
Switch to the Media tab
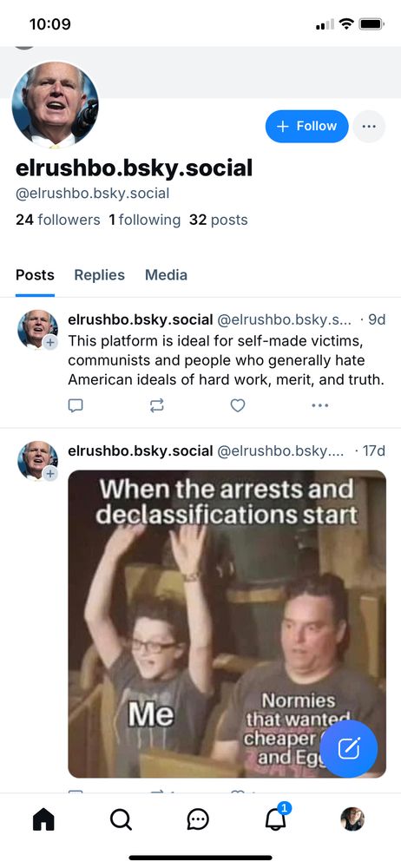click(x=166, y=275)
